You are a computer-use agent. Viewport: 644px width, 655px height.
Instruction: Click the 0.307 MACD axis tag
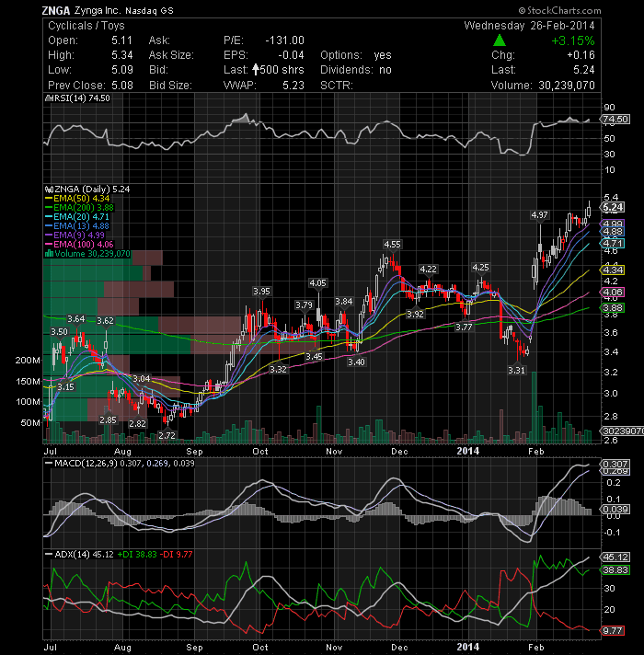point(615,464)
